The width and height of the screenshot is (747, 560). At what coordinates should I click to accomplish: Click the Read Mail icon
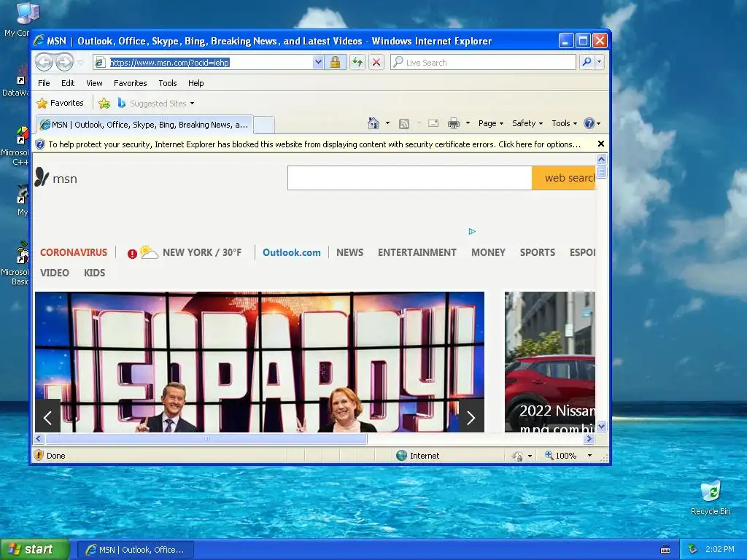(433, 123)
